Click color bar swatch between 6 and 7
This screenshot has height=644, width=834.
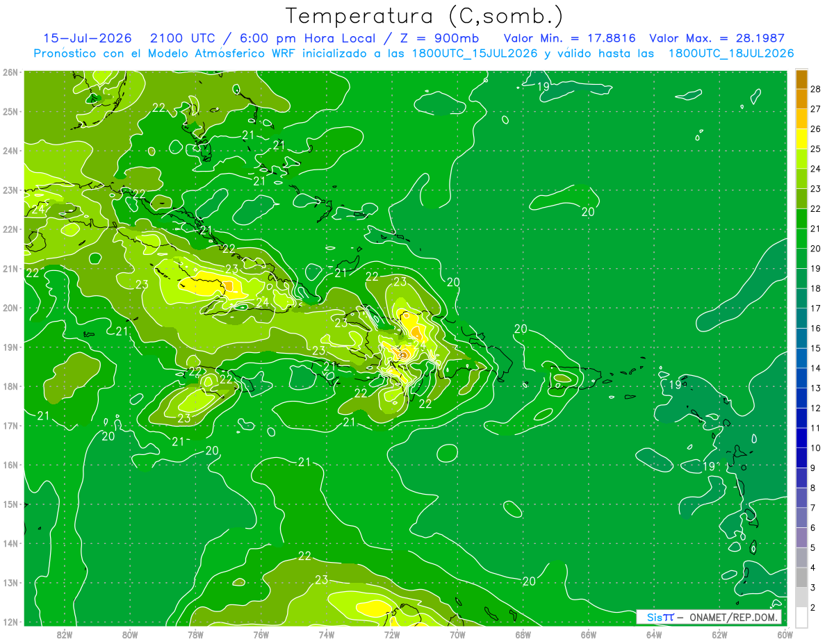click(801, 518)
